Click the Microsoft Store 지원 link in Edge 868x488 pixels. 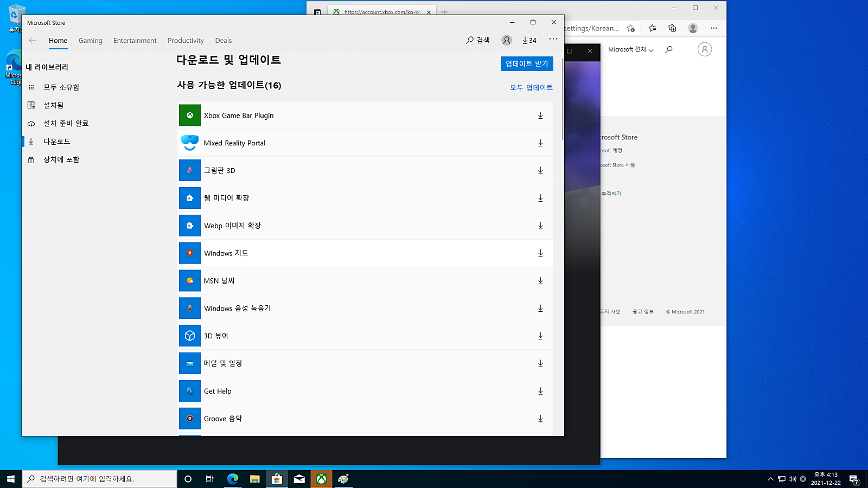point(617,165)
